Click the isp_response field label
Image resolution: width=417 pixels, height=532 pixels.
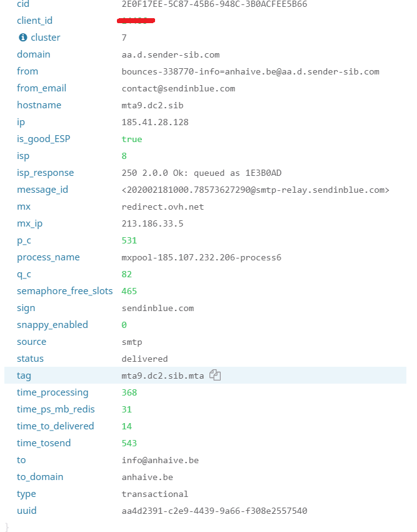coord(46,173)
